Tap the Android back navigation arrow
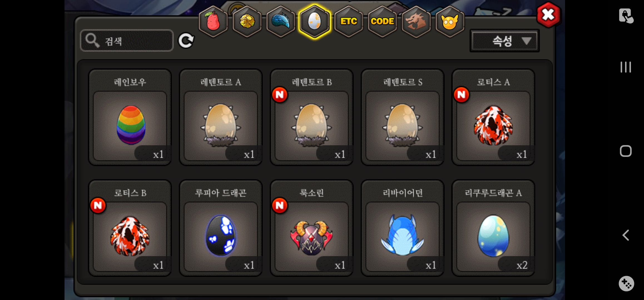644x300 pixels. pyautogui.click(x=626, y=235)
